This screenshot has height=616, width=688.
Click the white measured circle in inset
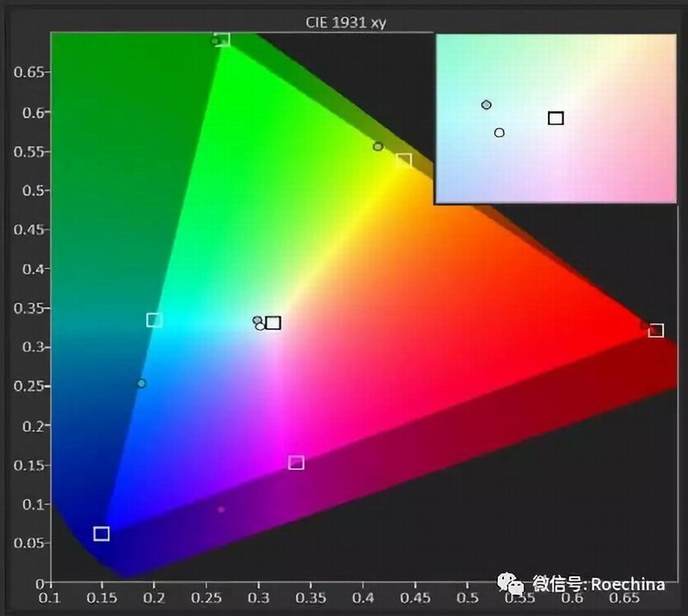tap(499, 132)
